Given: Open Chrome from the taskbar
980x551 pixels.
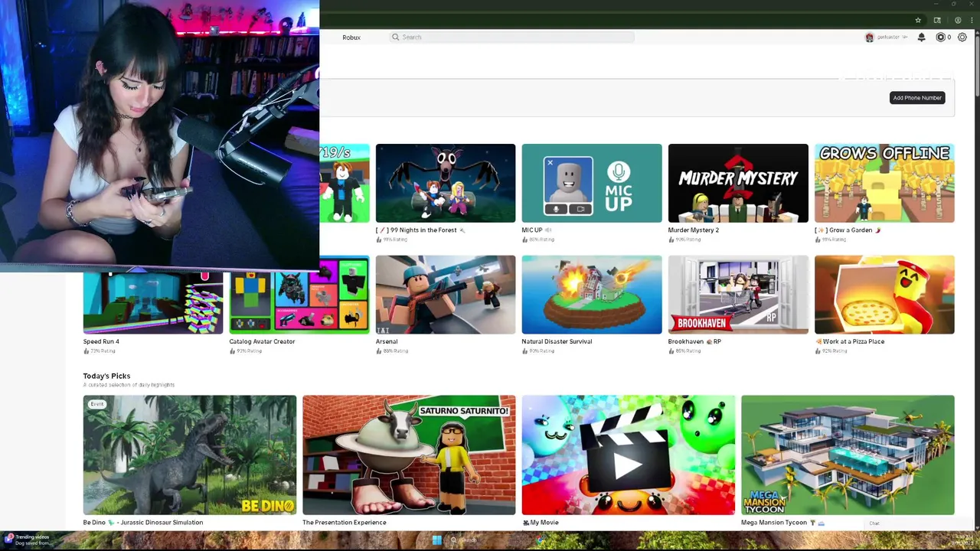Looking at the screenshot, I should (x=541, y=540).
